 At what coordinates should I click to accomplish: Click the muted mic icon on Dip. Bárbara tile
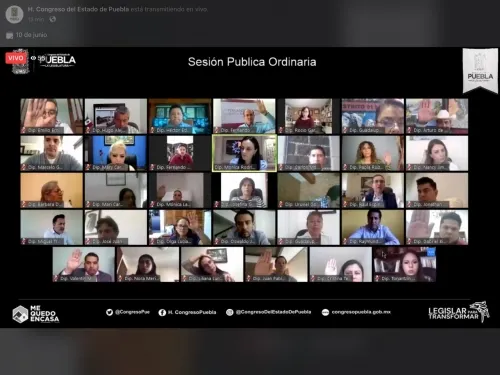point(24,204)
